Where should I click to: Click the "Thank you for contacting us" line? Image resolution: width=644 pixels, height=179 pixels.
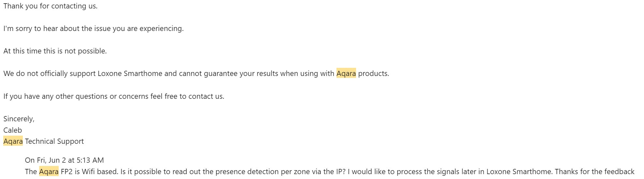pos(50,6)
